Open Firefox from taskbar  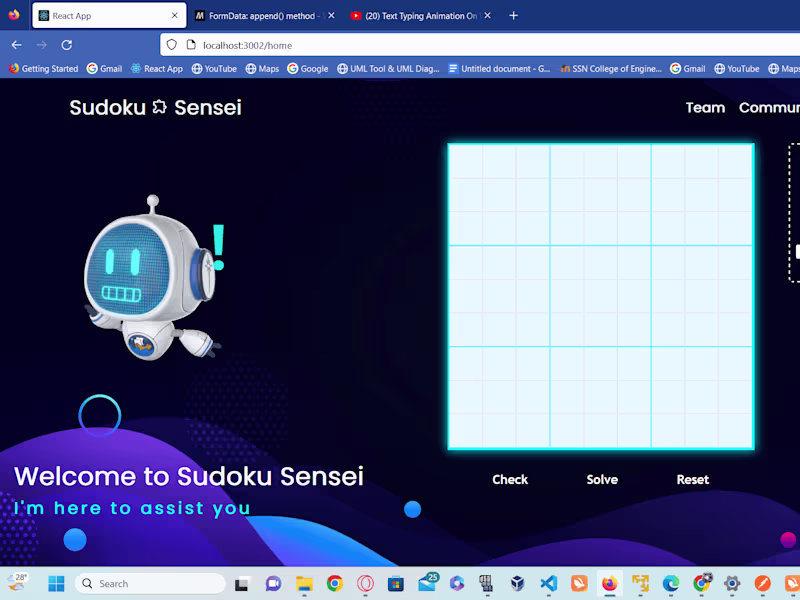click(610, 583)
